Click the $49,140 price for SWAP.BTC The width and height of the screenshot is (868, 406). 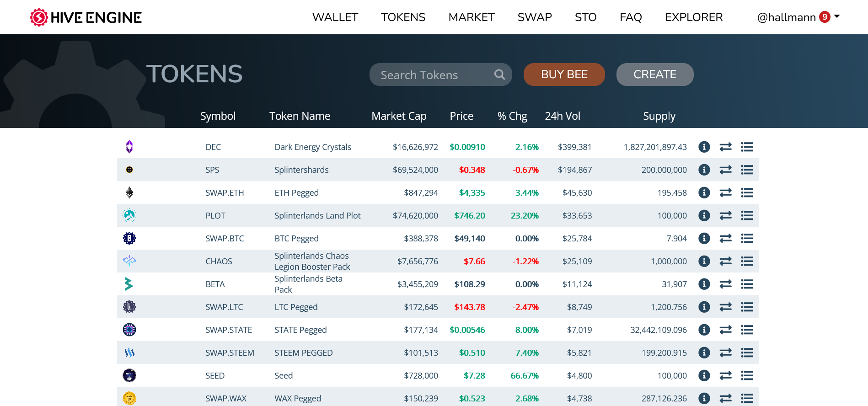pos(470,238)
